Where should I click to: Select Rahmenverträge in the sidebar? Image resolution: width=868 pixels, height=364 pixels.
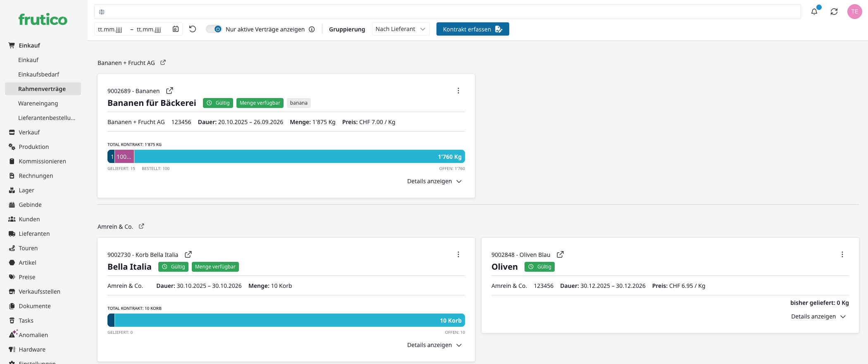43,89
